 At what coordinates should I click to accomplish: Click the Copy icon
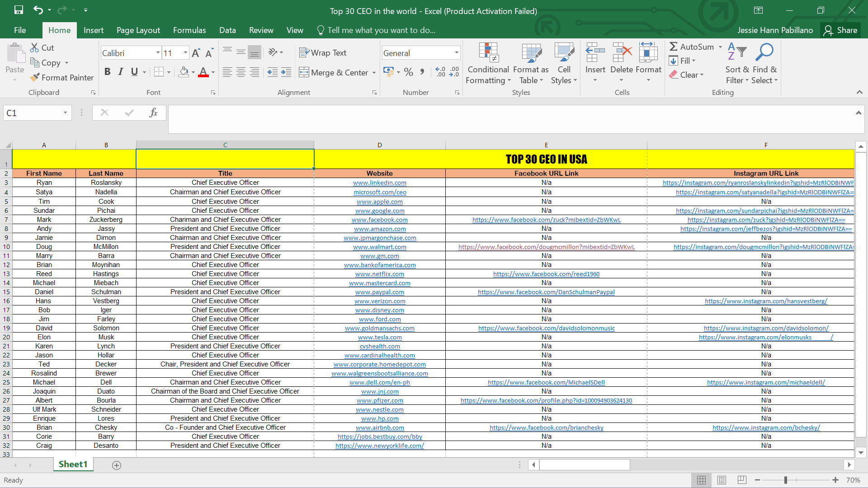[x=34, y=62]
